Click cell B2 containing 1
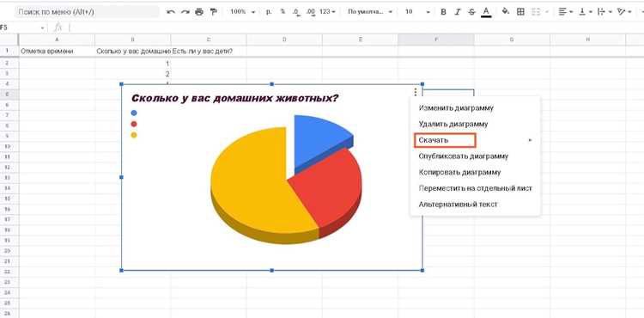The height and width of the screenshot is (318, 644). 132,64
